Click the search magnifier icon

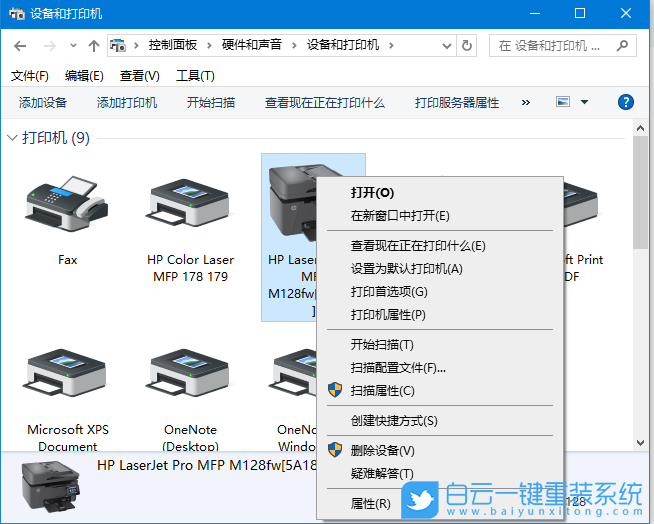(x=622, y=45)
